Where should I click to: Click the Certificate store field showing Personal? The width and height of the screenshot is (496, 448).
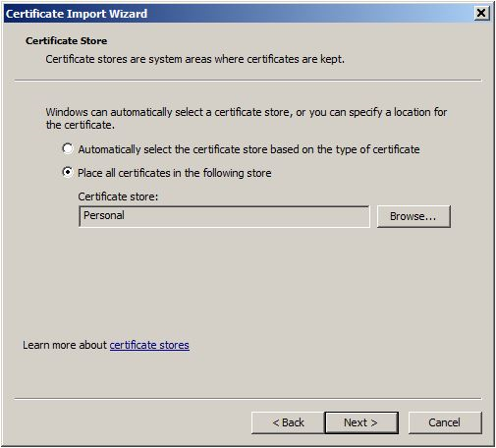coord(224,216)
